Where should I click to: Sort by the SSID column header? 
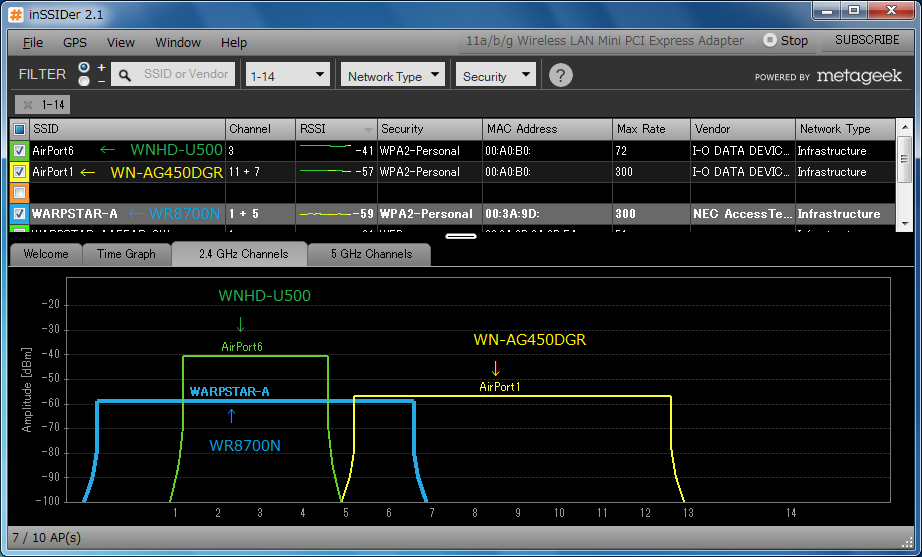128,129
